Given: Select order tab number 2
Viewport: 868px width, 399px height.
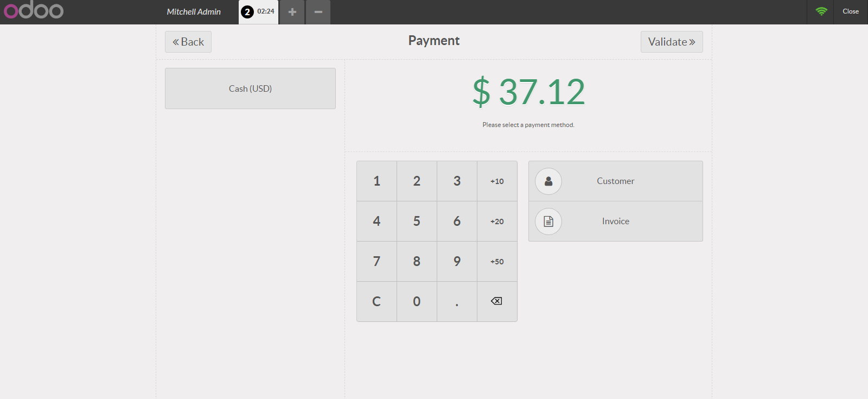Looking at the screenshot, I should [259, 12].
